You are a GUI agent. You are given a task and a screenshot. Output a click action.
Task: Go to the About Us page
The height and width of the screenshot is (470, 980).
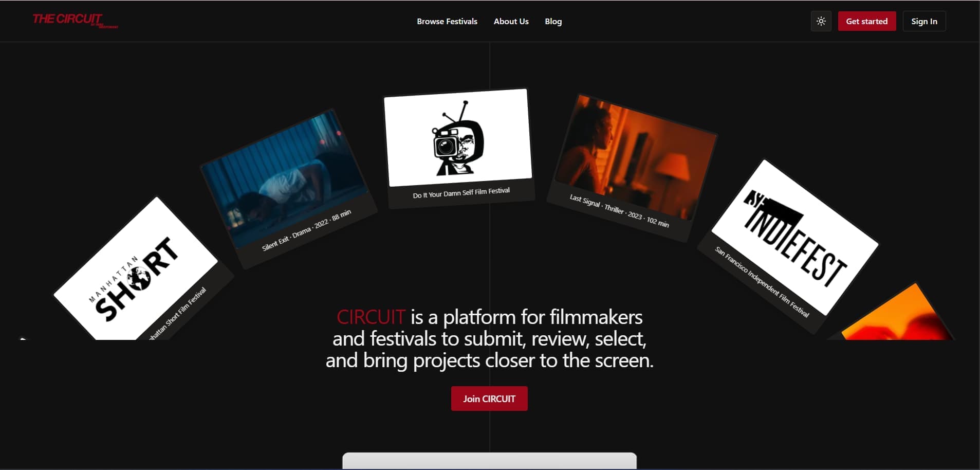coord(511,21)
